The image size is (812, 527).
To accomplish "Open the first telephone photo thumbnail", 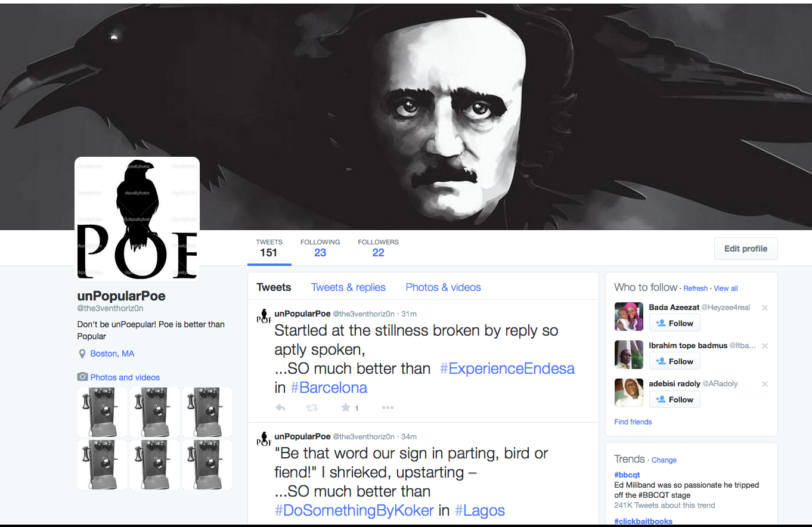I will (102, 412).
